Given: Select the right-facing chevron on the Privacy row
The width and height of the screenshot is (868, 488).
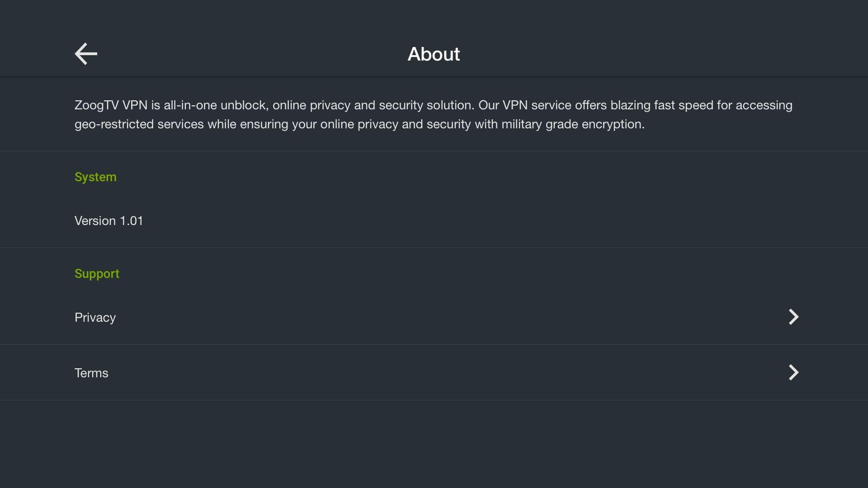Looking at the screenshot, I should (793, 317).
